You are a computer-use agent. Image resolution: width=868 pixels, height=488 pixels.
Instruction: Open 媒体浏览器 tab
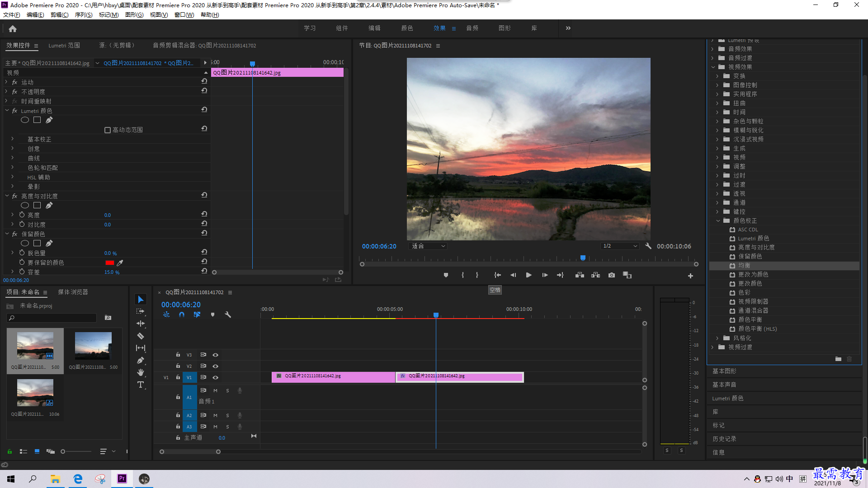tap(73, 292)
